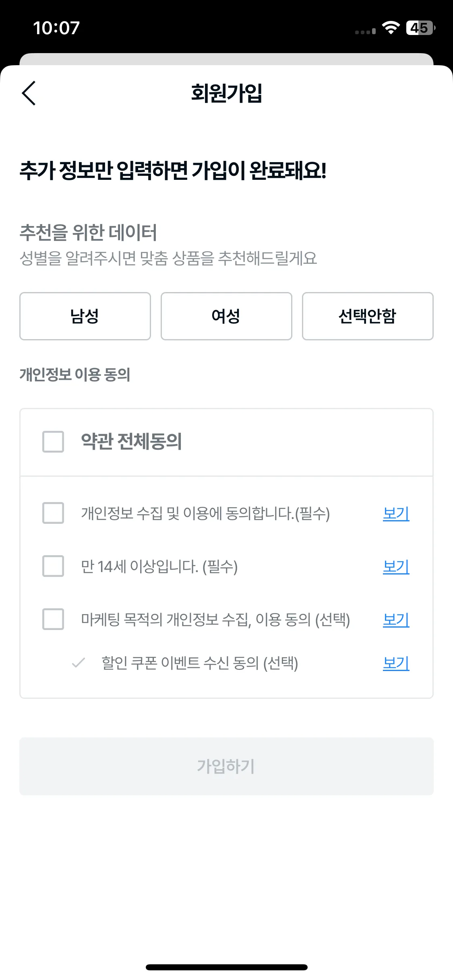Open 보기 link for 개인정보 수집 terms

pyautogui.click(x=396, y=513)
